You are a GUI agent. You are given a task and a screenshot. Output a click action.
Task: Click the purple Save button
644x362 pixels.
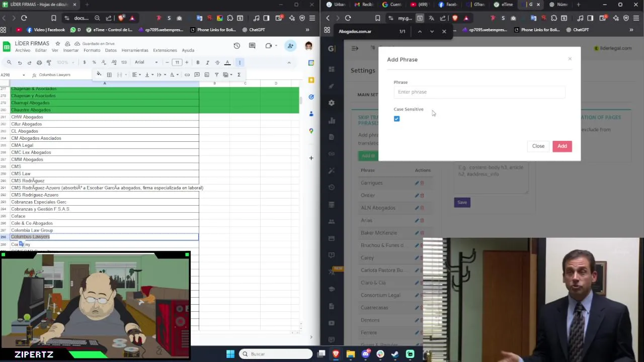462,202
